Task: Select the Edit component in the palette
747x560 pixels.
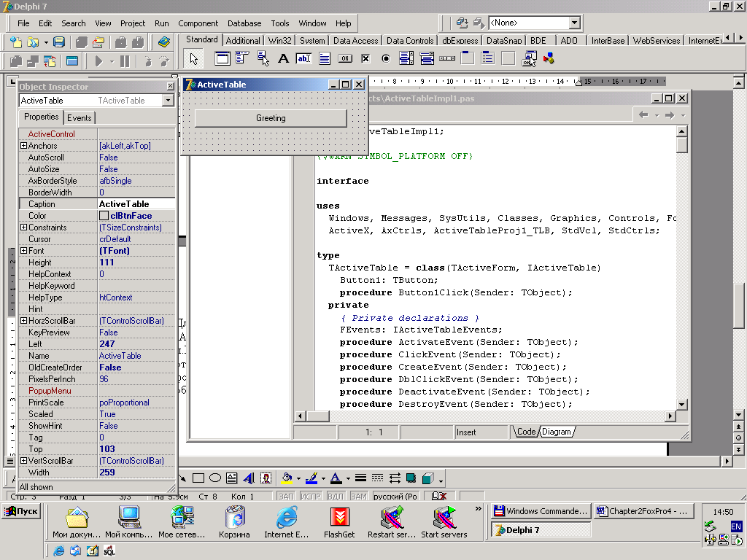Action: (x=303, y=58)
